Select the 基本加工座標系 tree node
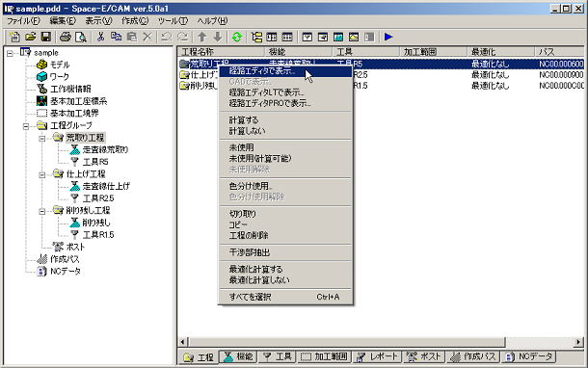 tap(78, 101)
